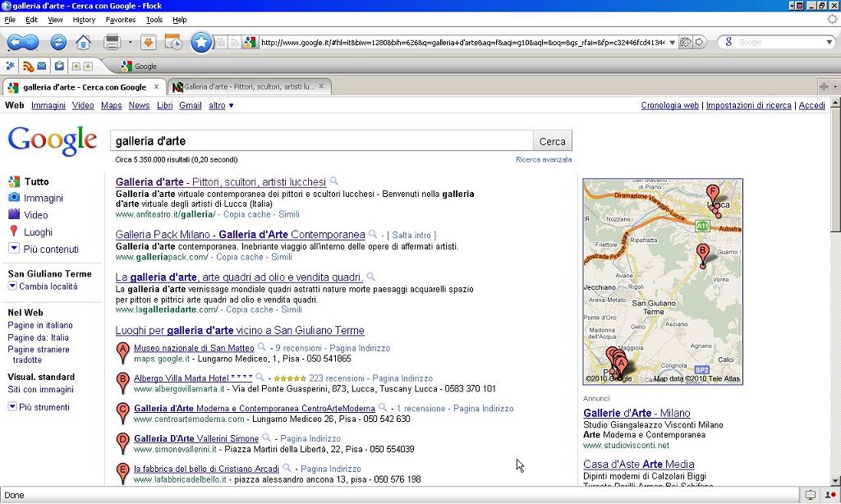Star this page with the blue favorite button
Screen dimensions: 841x504
201,42
